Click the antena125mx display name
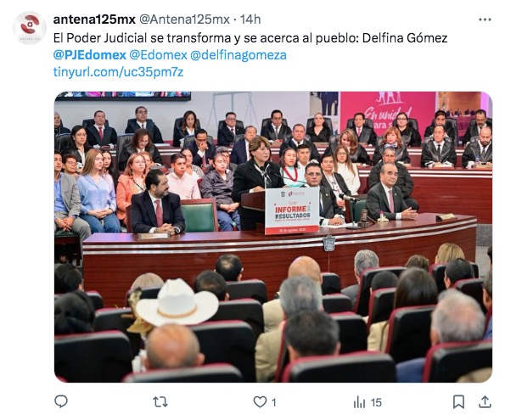Image resolution: width=505 pixels, height=420 pixels. click(94, 20)
